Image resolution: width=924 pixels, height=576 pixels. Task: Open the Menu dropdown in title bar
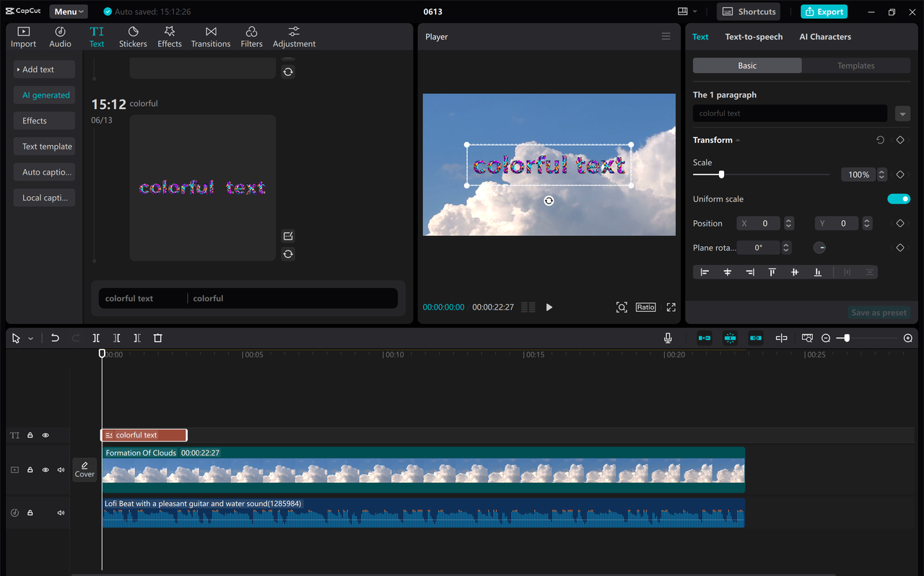(68, 11)
